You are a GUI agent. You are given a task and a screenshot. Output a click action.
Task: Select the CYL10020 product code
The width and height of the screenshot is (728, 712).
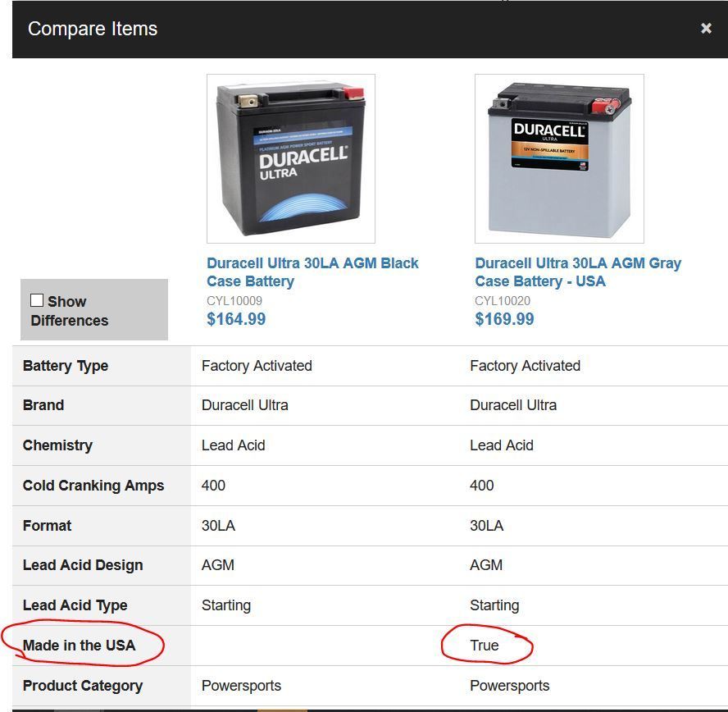(503, 300)
